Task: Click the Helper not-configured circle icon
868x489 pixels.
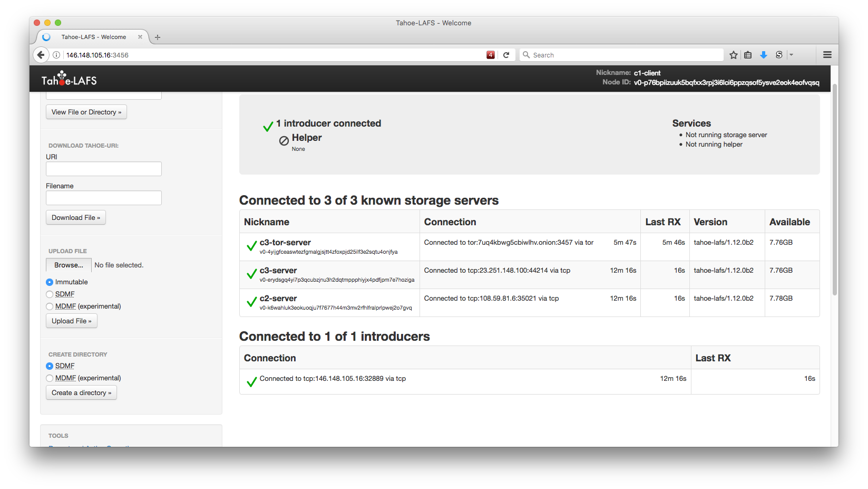Action: click(x=284, y=140)
